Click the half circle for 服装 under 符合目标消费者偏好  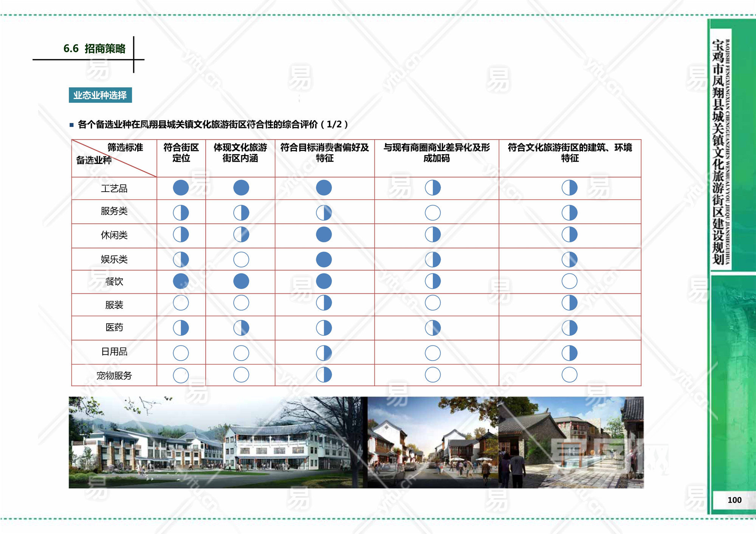(x=324, y=303)
